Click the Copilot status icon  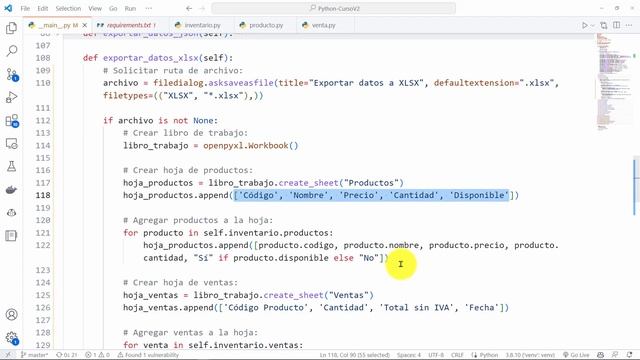[600, 355]
